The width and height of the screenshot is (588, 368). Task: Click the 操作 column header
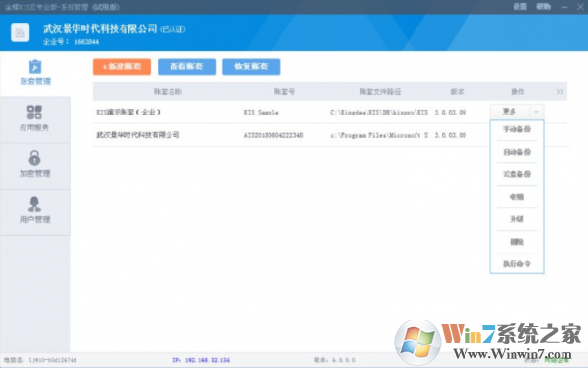tap(517, 92)
